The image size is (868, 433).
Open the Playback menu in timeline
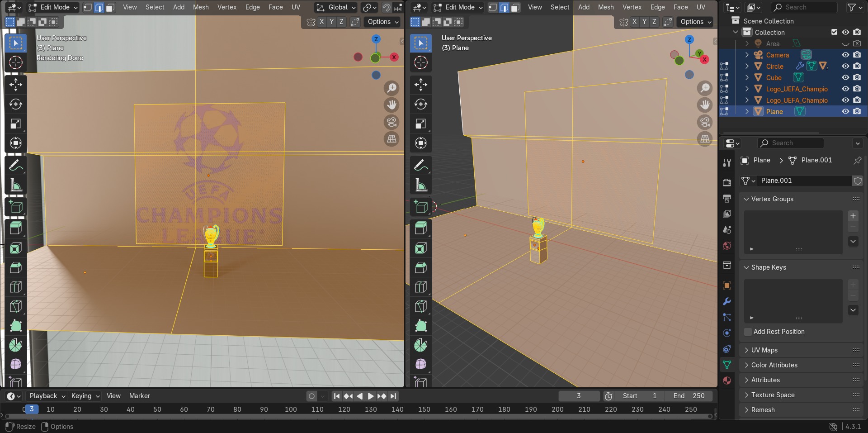[x=47, y=396]
